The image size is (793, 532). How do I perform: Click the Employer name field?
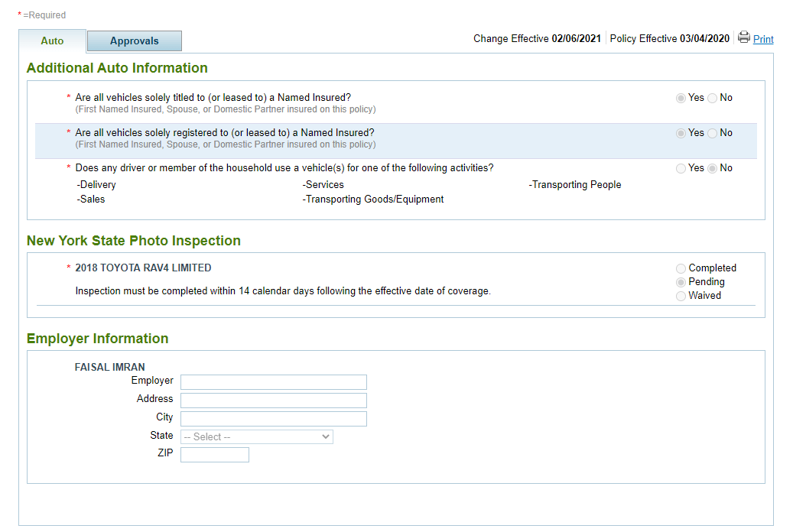273,382
